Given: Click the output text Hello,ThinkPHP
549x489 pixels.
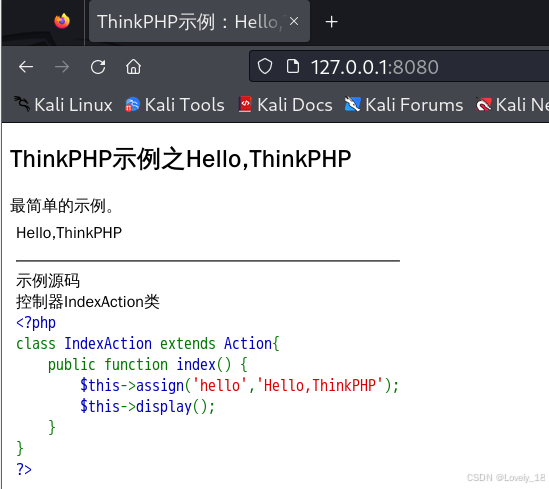Looking at the screenshot, I should click(x=69, y=233).
